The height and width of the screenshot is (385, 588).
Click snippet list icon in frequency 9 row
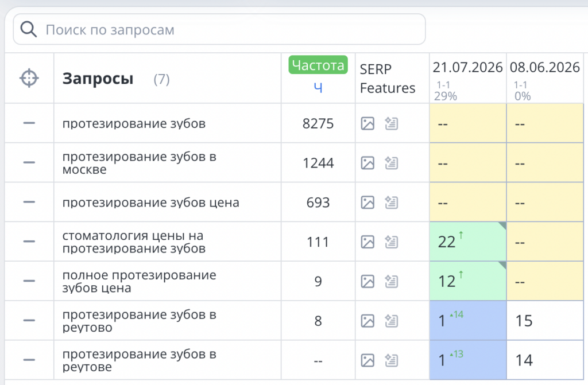pyautogui.click(x=391, y=281)
